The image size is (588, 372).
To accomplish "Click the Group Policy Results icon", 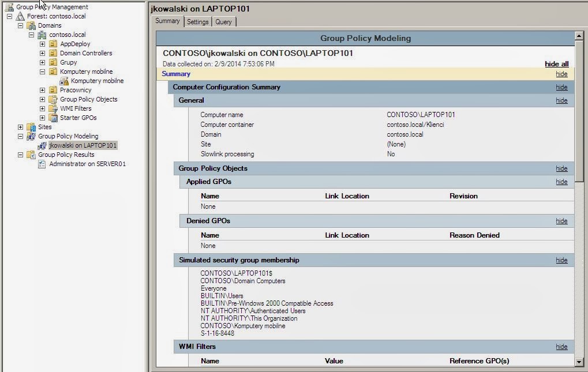I will click(x=30, y=154).
